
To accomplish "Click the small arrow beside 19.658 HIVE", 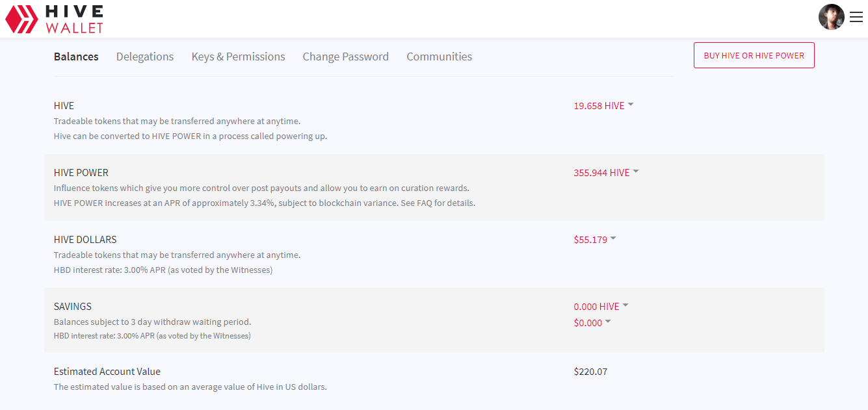I will pyautogui.click(x=631, y=105).
